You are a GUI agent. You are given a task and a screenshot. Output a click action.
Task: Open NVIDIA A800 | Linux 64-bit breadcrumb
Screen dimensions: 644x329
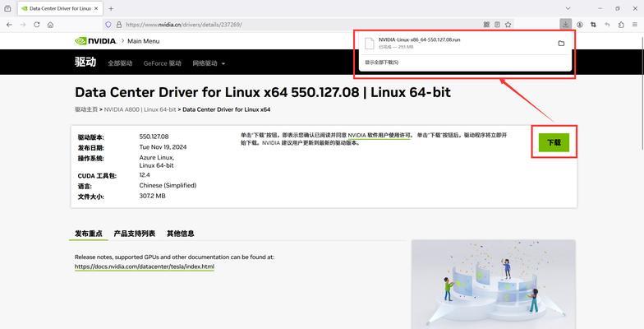[140, 109]
